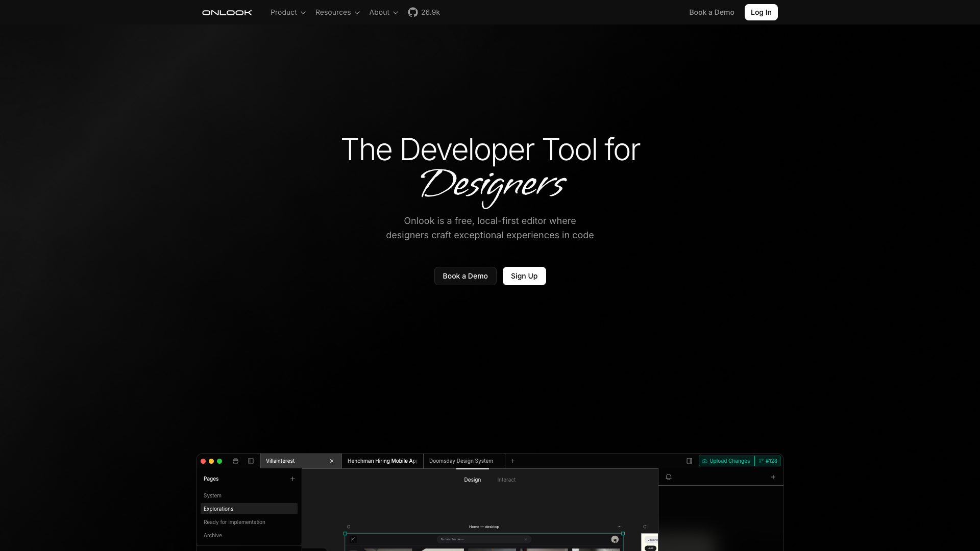
Task: Click the Upload Changes button
Action: pyautogui.click(x=726, y=461)
